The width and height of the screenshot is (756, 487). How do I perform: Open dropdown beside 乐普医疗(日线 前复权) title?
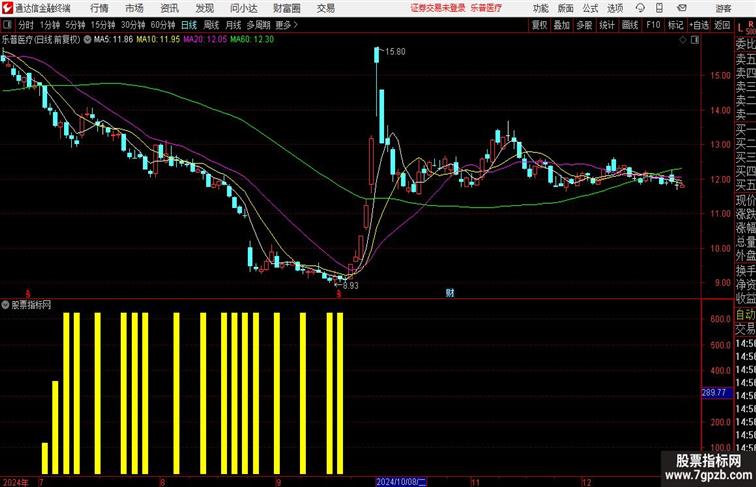click(x=87, y=40)
